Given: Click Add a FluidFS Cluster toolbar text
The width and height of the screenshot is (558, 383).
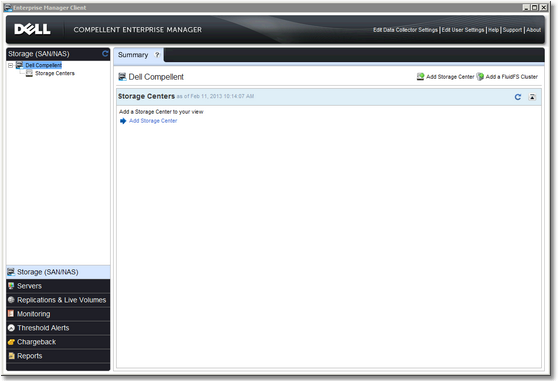Looking at the screenshot, I should pos(512,77).
